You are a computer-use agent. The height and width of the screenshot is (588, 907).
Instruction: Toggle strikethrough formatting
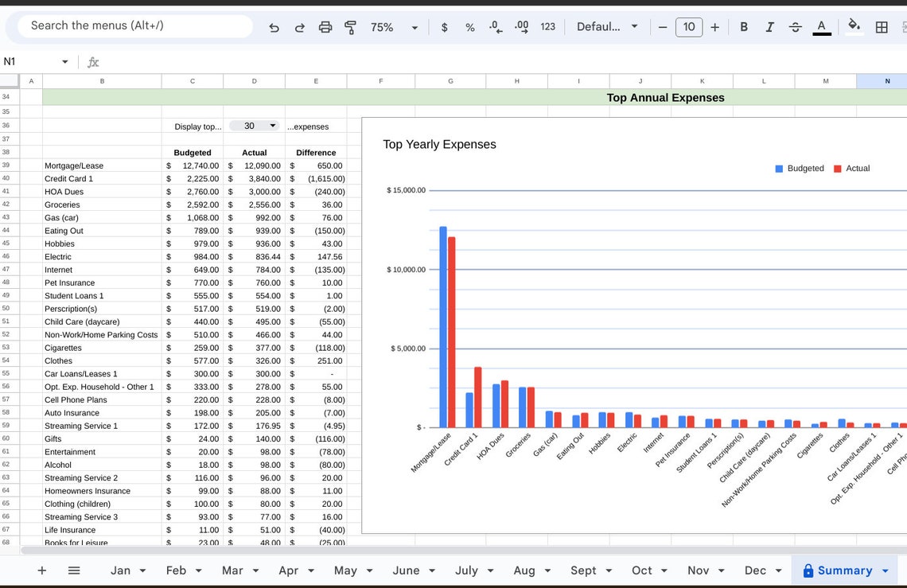coord(795,26)
